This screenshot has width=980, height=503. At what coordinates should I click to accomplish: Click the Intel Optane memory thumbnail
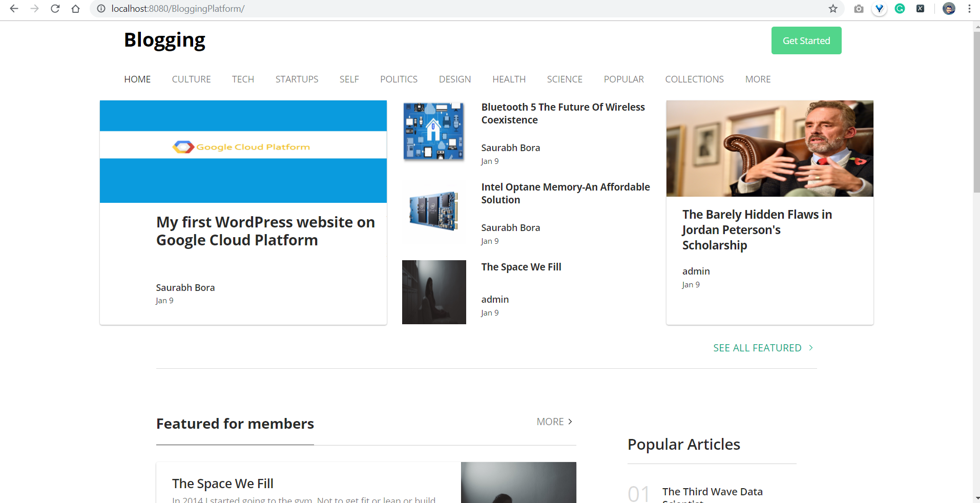pyautogui.click(x=434, y=212)
